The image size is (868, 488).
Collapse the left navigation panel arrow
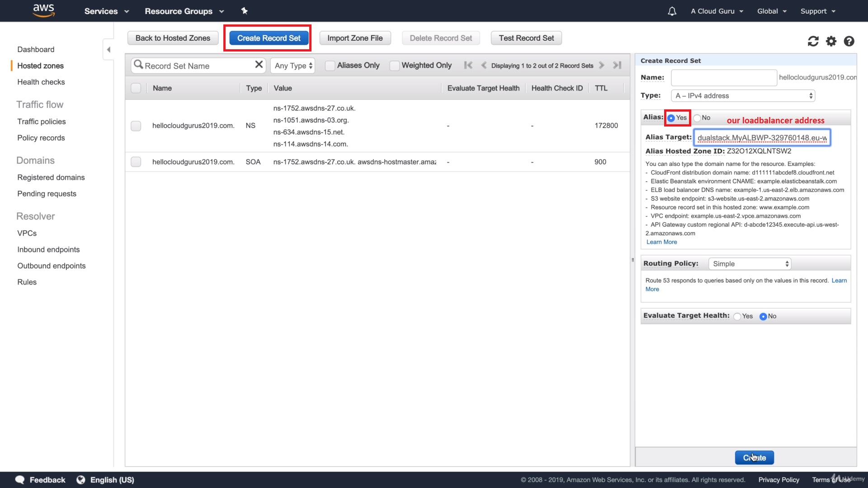pyautogui.click(x=108, y=49)
